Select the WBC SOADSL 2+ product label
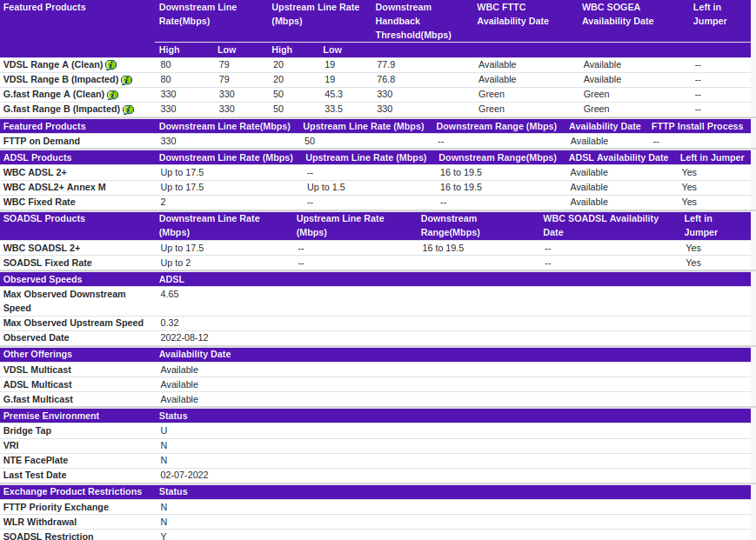The height and width of the screenshot is (540, 756). [x=42, y=248]
